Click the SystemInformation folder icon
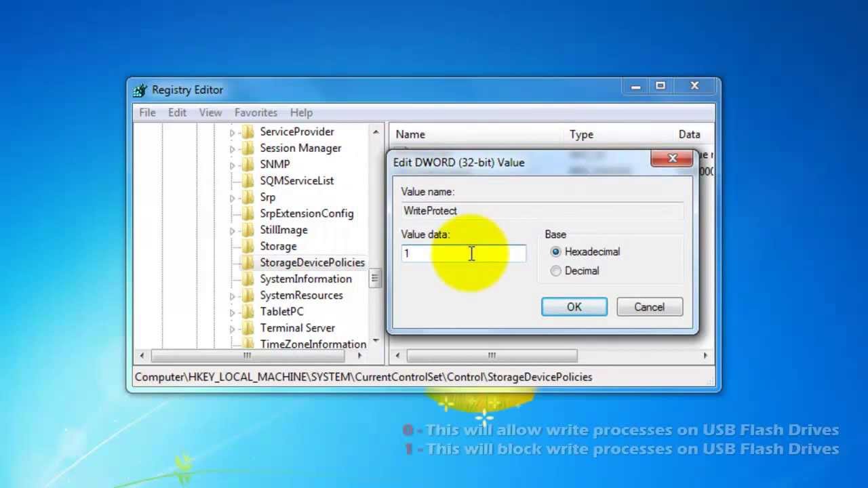This screenshot has width=868, height=488. click(248, 279)
